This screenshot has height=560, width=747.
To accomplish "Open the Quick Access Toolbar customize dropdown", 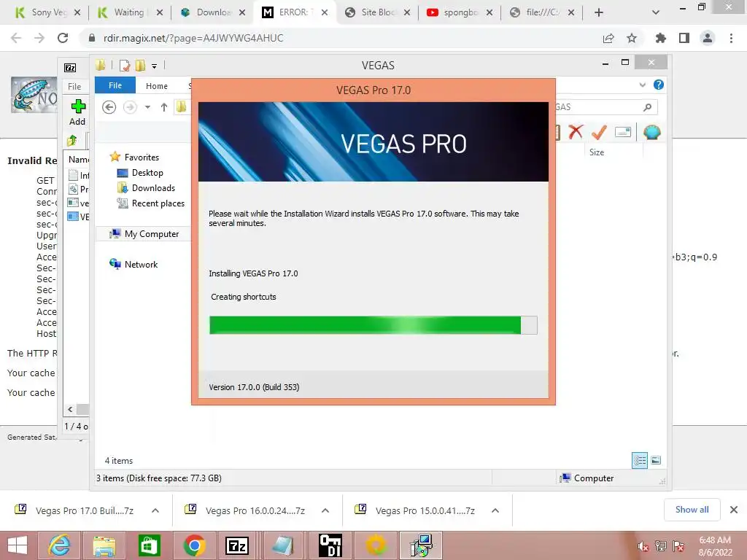I will click(x=155, y=66).
